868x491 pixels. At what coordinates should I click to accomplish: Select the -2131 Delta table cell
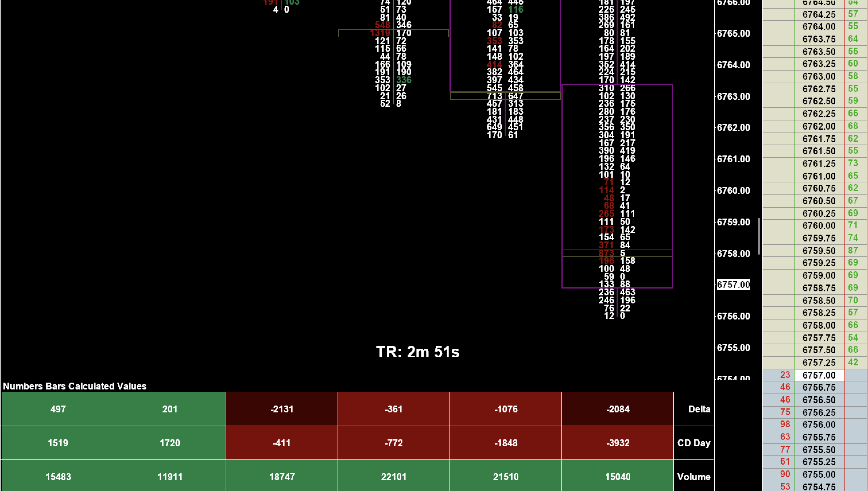click(x=282, y=409)
